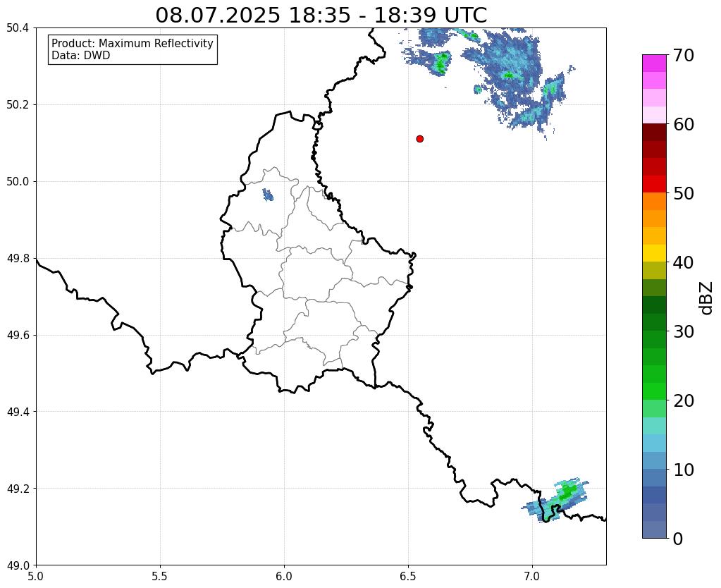This screenshot has height=588, width=721.
Task: Click the yellow 40 dBZ colorbar segment
Action: (x=654, y=253)
